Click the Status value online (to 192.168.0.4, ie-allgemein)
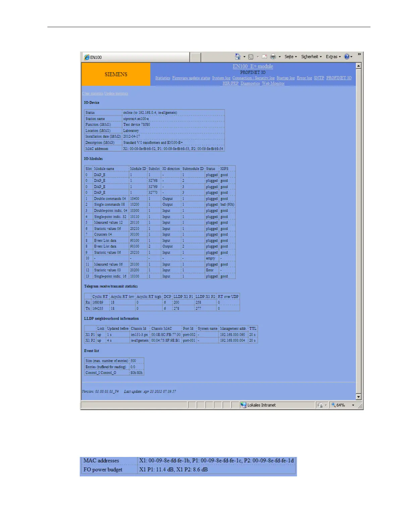This screenshot has height=532, width=399. (150, 113)
